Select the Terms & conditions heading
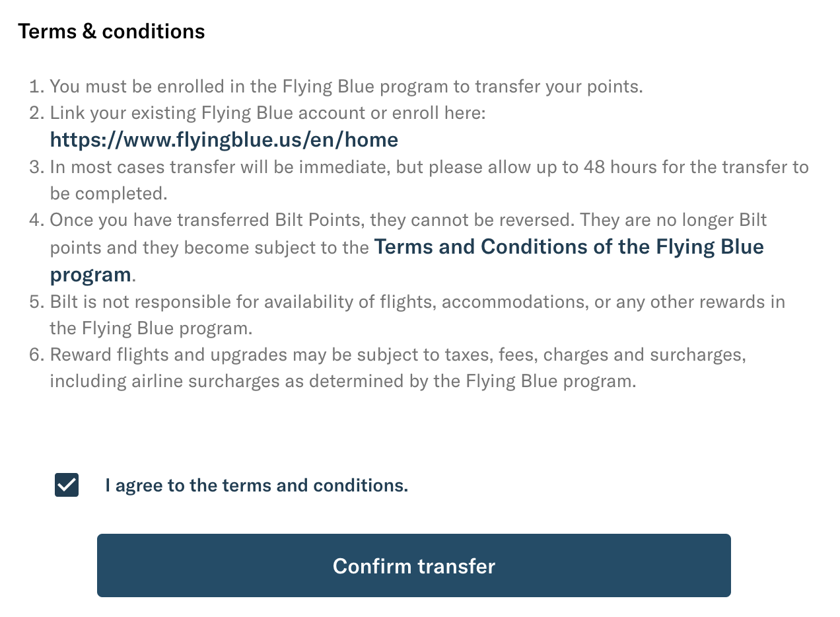Viewport: 840px width, 617px height. click(112, 31)
